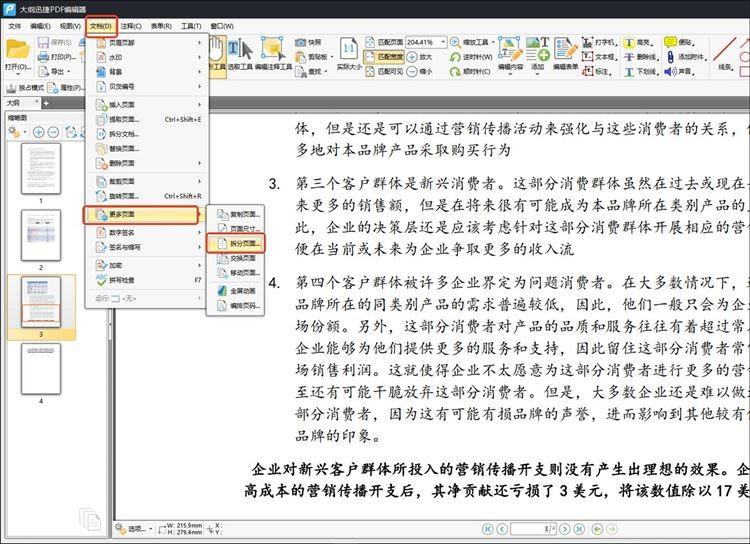Image resolution: width=750 pixels, height=544 pixels.
Task: Toggle the 匹配页面 fit-page option
Action: coord(389,43)
